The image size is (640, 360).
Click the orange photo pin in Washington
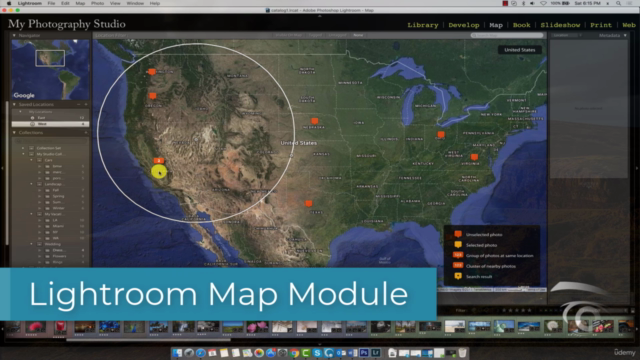tap(152, 72)
